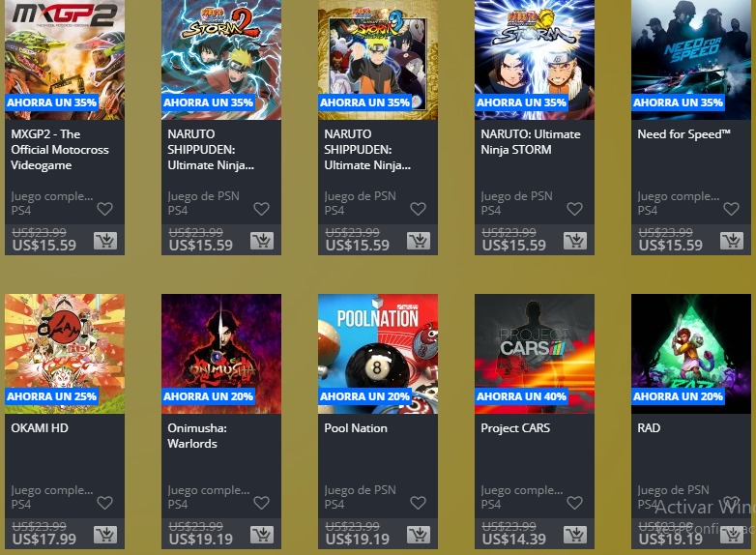Toggle wishlist heart for Need for Speed
Image resolution: width=756 pixels, height=555 pixels.
tap(731, 209)
